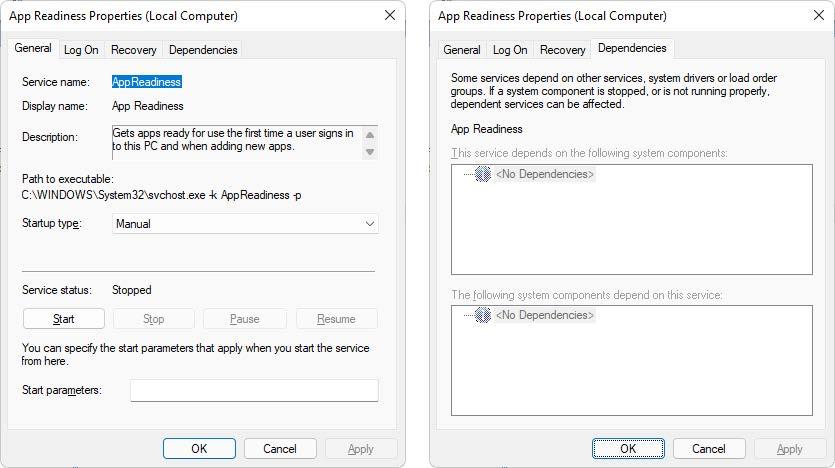The width and height of the screenshot is (835, 468).
Task: Click the gear icon in lower dependents list
Action: [x=482, y=315]
